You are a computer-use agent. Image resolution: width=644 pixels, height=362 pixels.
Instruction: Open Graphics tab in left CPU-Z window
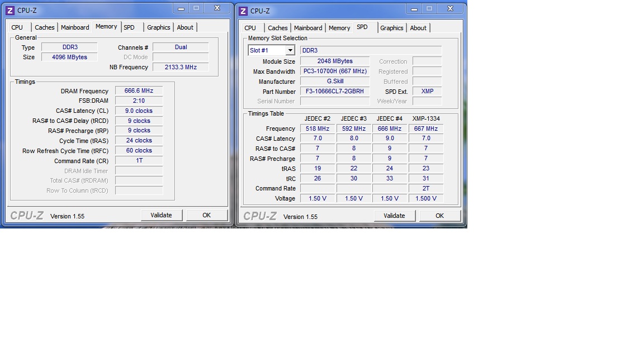pyautogui.click(x=159, y=27)
